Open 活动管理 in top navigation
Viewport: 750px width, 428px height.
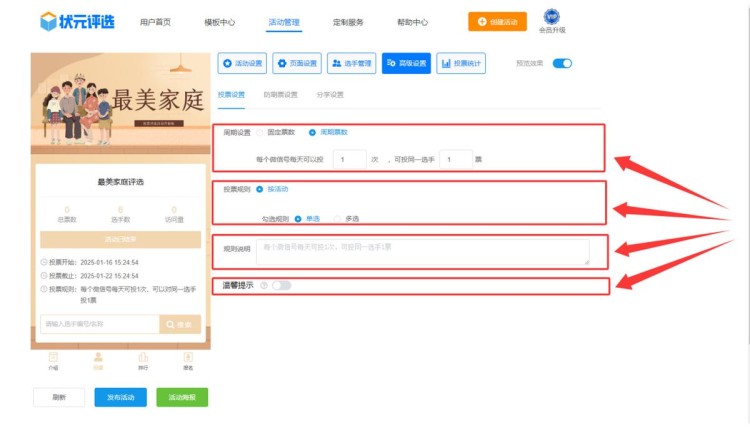[284, 21]
